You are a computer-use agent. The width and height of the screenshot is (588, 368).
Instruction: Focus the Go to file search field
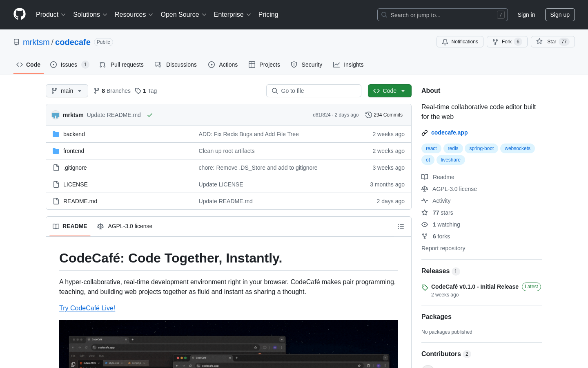point(314,91)
